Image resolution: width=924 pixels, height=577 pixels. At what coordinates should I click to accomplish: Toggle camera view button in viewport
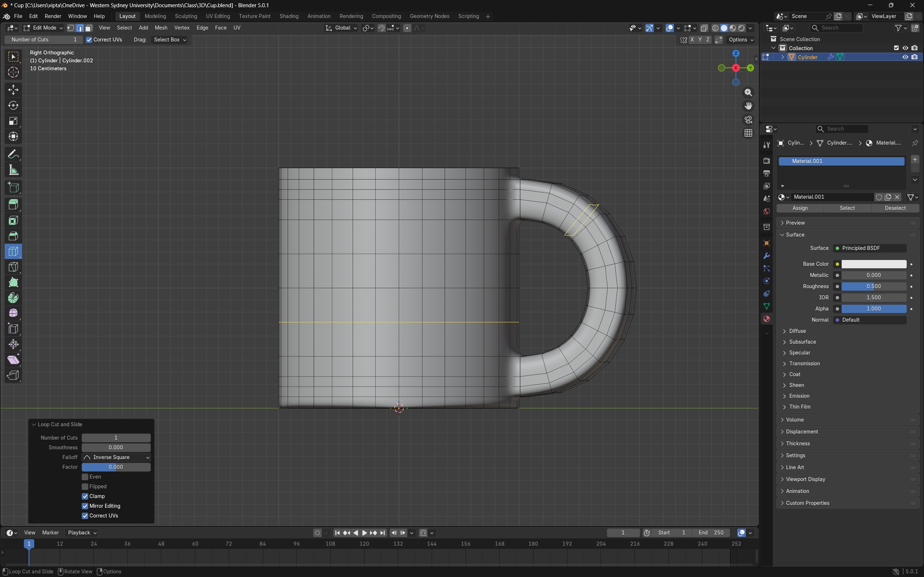pyautogui.click(x=748, y=120)
